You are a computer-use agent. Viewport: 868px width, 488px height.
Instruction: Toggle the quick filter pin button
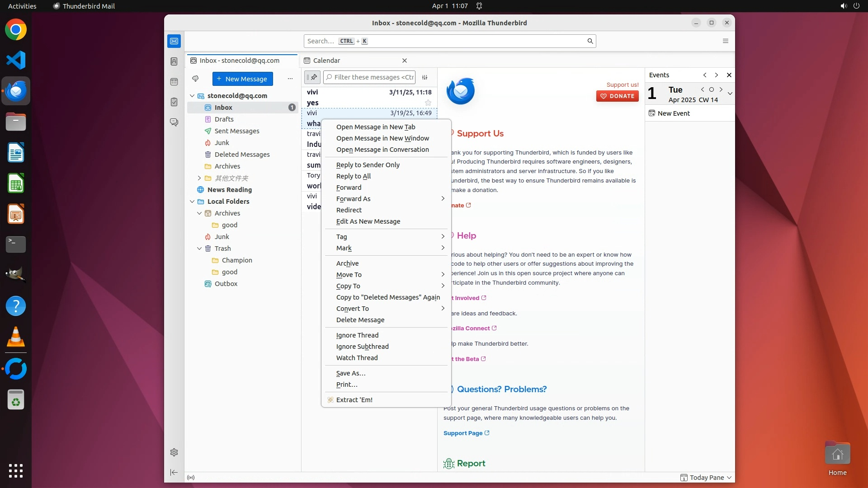coord(312,77)
